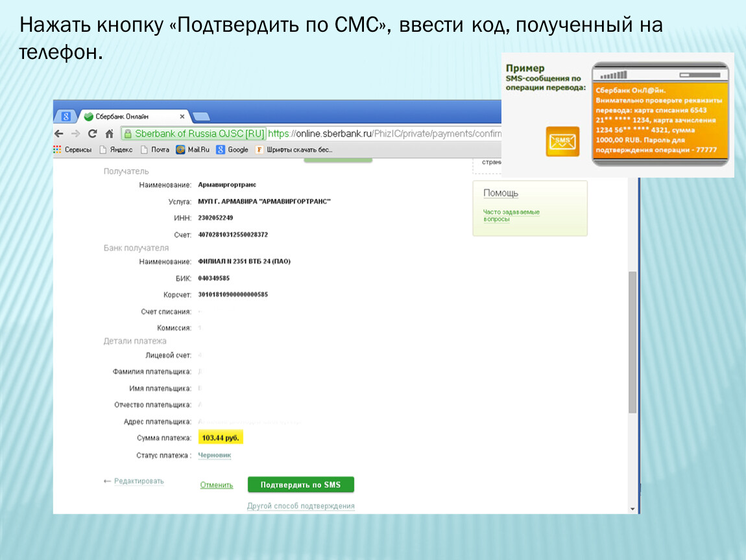This screenshot has height=560, width=746.
Task: Click the Получатель section heading
Action: (126, 171)
